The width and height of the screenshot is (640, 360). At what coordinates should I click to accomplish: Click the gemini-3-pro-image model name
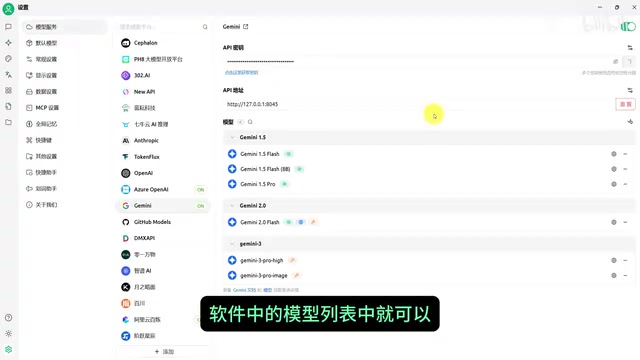coord(264,276)
